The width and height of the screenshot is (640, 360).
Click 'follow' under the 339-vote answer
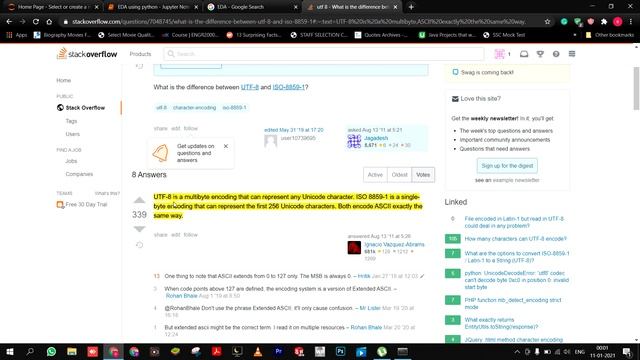coord(191,235)
